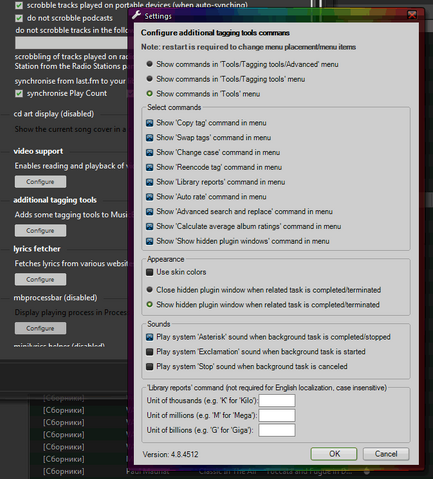Screen dimensions: 433x479
Task: Close the Settings dialog with red X
Action: coord(412,15)
